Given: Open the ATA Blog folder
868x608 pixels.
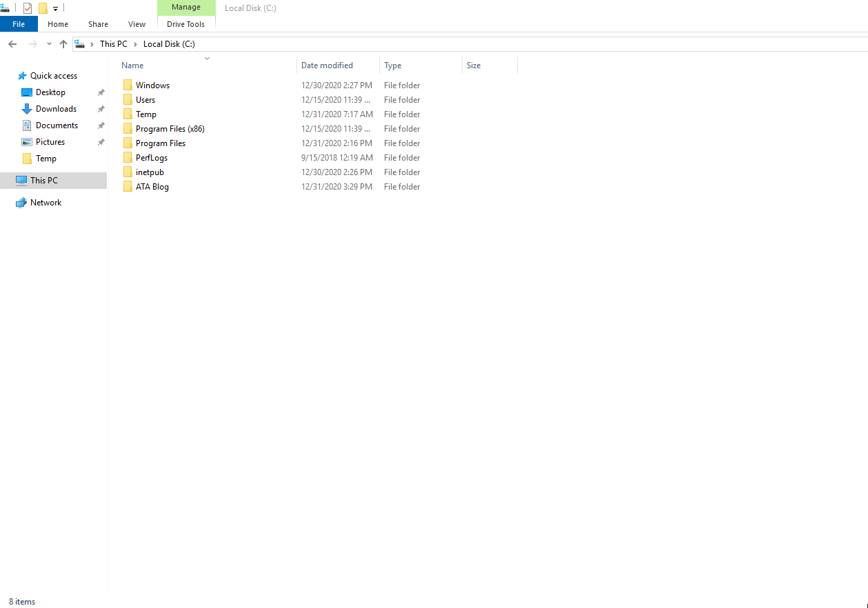Looking at the screenshot, I should click(152, 186).
